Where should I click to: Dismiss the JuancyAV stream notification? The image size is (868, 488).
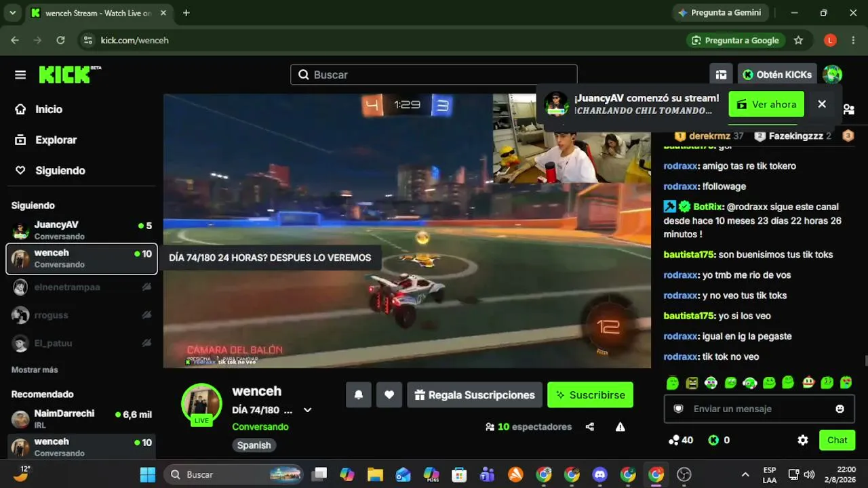822,104
